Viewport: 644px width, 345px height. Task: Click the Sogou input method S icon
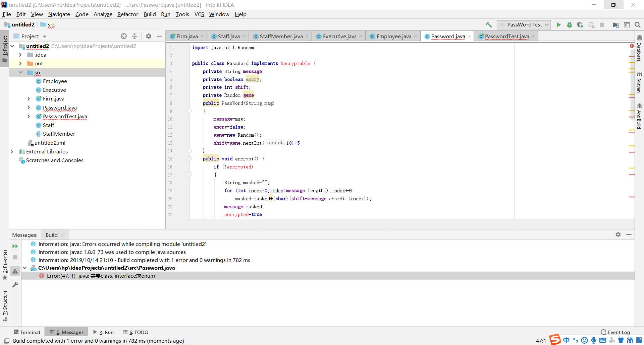pyautogui.click(x=555, y=339)
